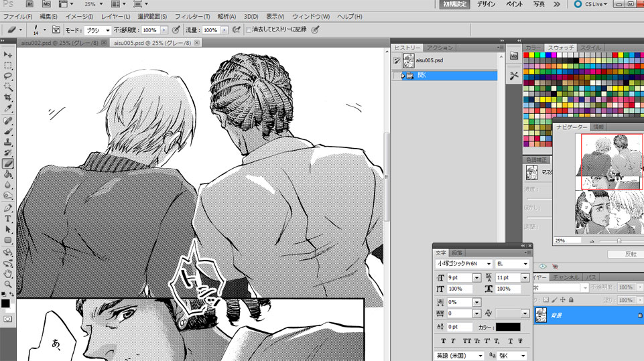
Task: Select the History Brush tool
Action: [x=8, y=153]
